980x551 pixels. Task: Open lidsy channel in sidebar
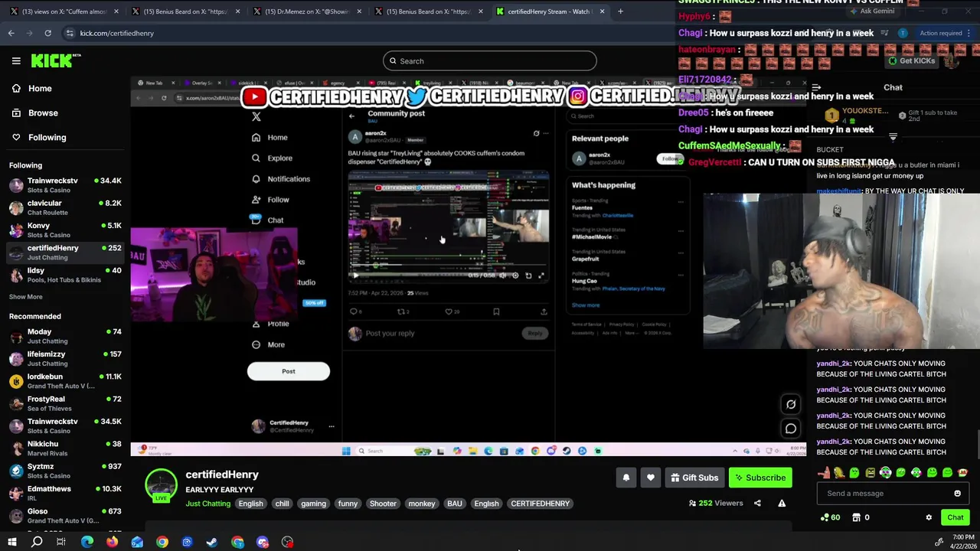coord(65,275)
